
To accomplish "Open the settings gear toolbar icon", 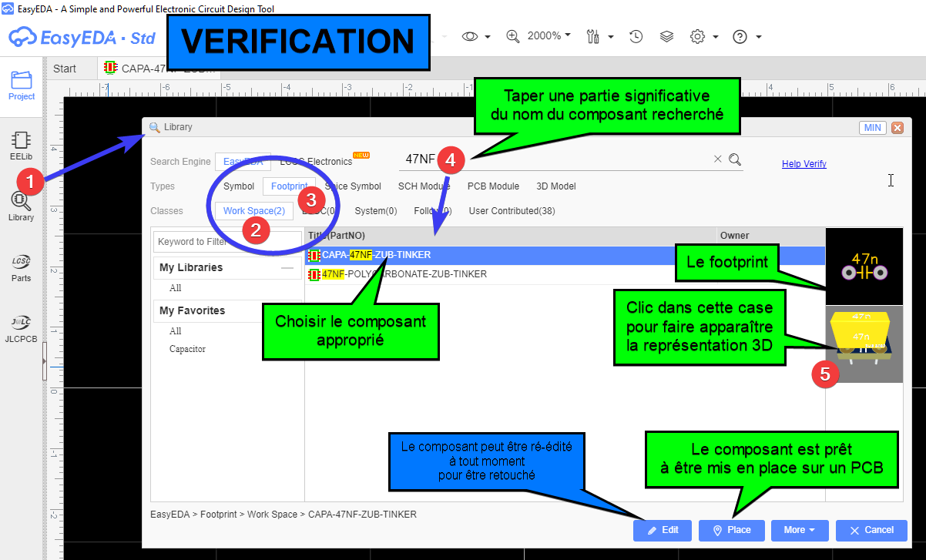I will (698, 36).
